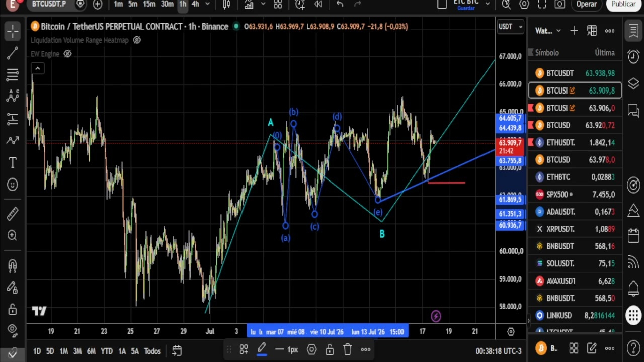Start bar replay mode
The image size is (644, 362).
tap(318, 4)
